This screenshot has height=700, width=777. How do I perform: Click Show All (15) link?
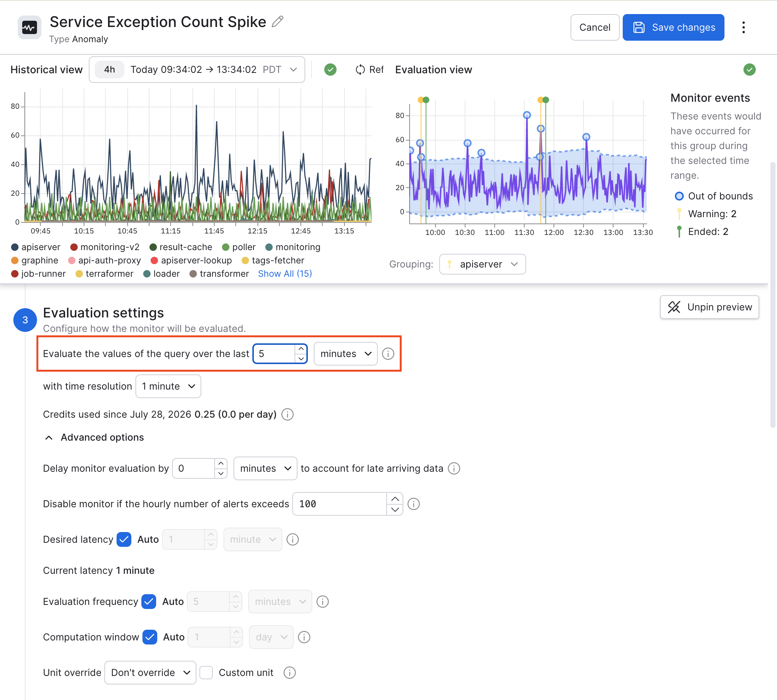pos(285,273)
